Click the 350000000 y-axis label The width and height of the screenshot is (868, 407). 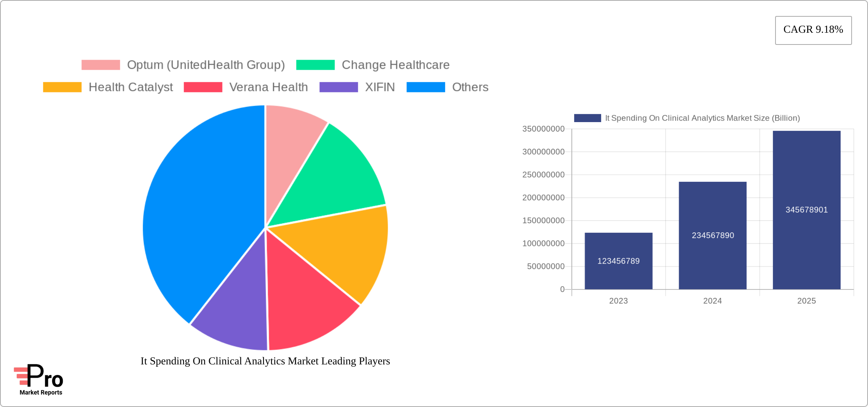[543, 129]
